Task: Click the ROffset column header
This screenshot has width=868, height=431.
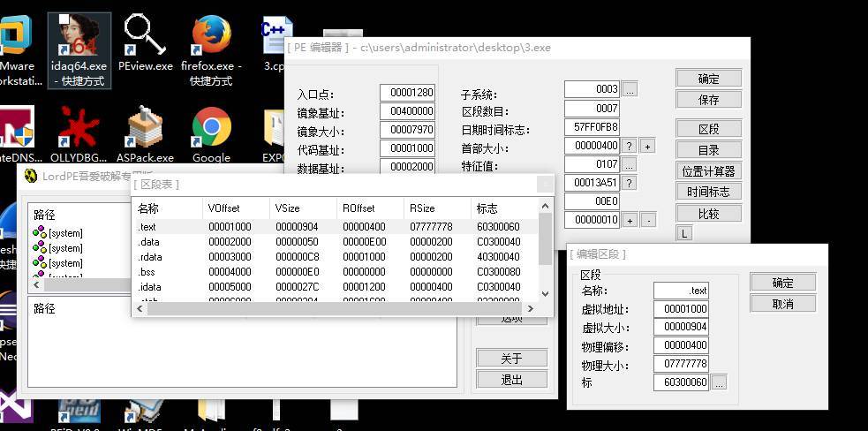Action: [370, 208]
